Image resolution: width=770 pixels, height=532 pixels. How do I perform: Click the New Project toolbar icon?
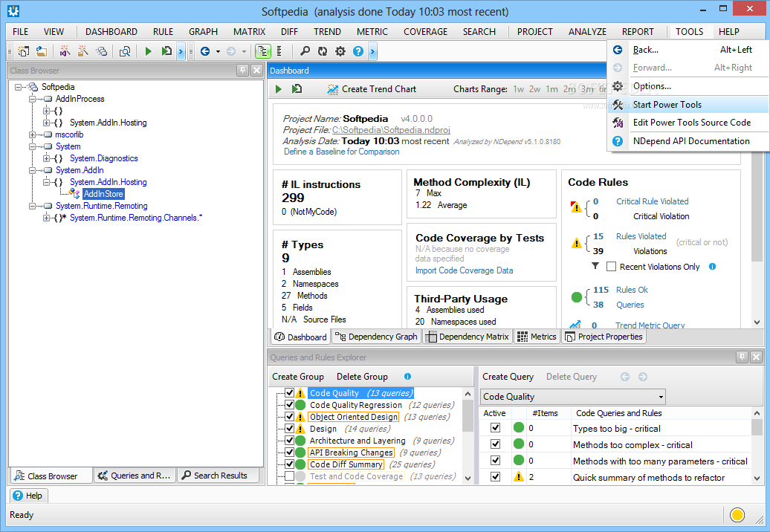(23, 51)
